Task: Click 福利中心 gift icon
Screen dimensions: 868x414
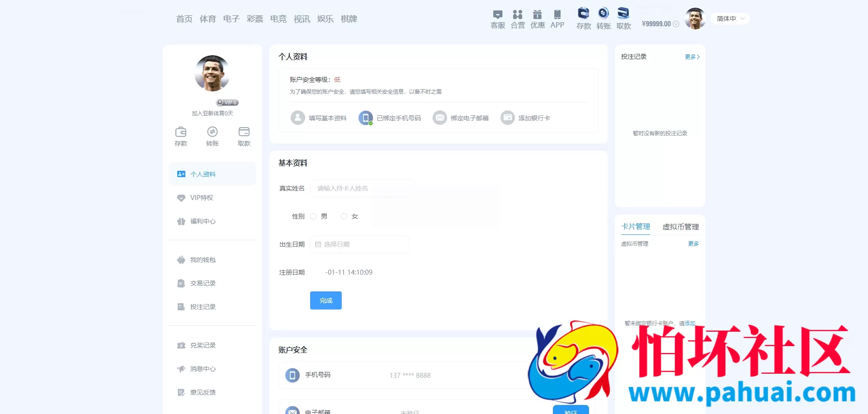Action: 181,221
